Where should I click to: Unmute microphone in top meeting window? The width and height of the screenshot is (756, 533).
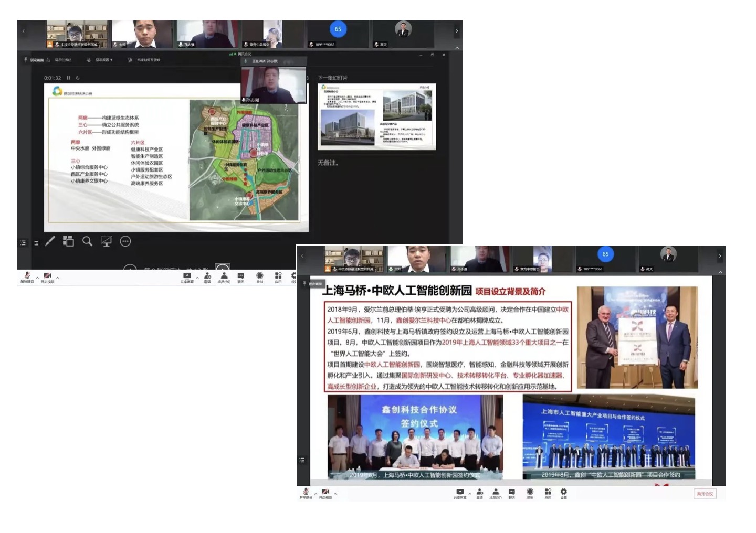[27, 277]
